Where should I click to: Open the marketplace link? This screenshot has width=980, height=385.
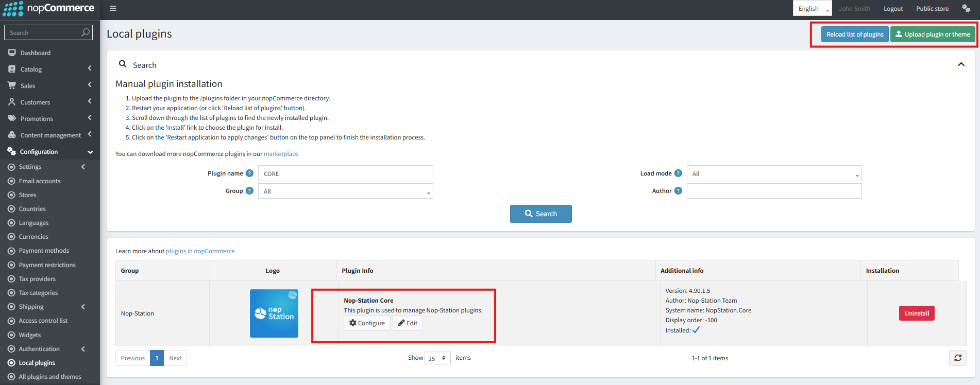click(x=281, y=154)
